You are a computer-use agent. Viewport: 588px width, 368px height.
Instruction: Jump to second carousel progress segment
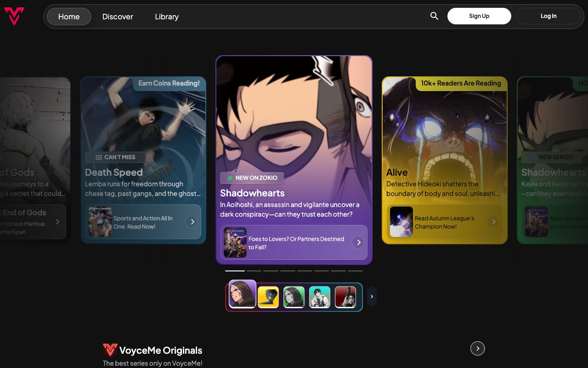pos(254,271)
